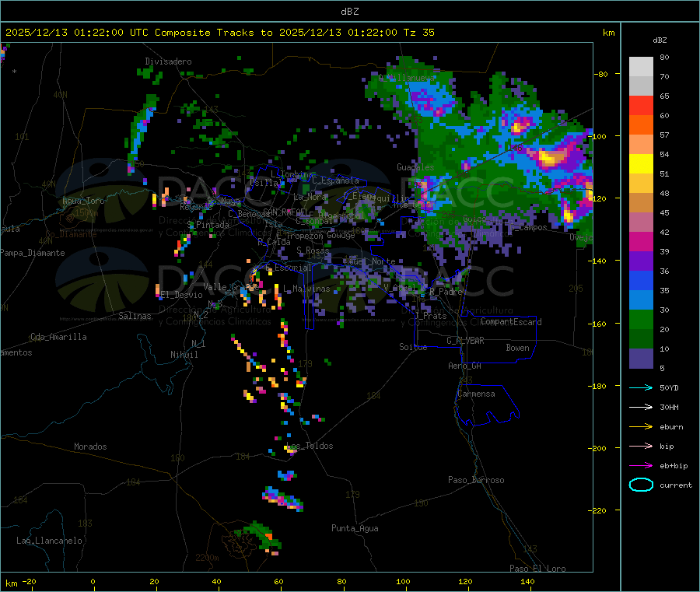The width and height of the screenshot is (700, 592).
Task: Click the Paso_Barroso place label
Action: (x=476, y=481)
